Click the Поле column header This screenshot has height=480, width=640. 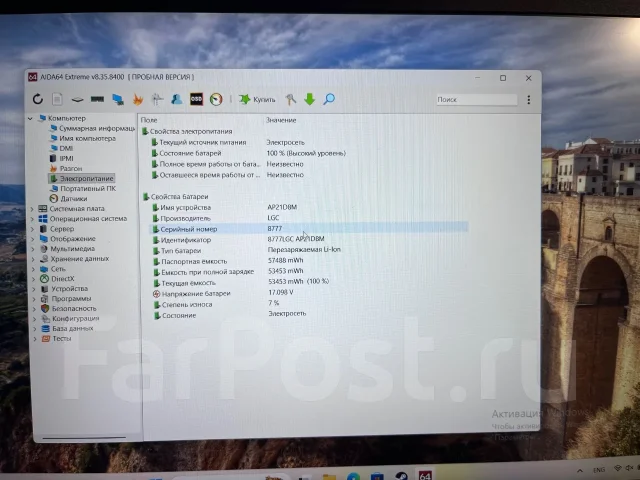(149, 120)
